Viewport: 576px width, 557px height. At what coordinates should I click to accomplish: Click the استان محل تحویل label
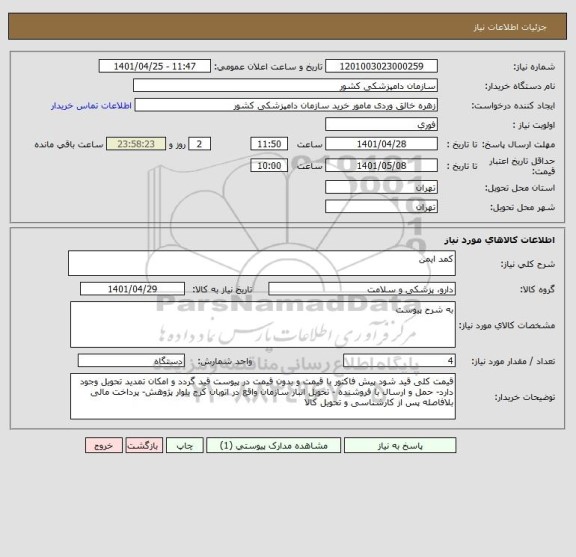pyautogui.click(x=520, y=188)
